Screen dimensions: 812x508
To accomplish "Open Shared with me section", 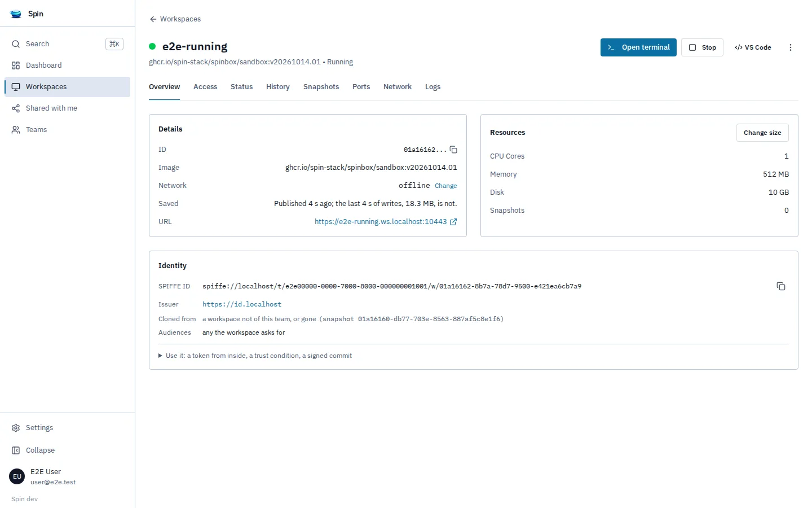I will click(x=68, y=108).
